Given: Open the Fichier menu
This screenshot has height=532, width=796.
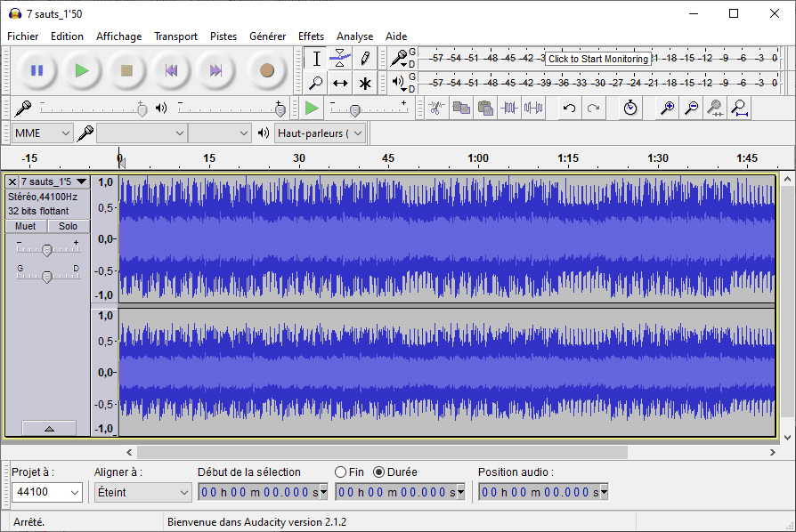Looking at the screenshot, I should pos(23,36).
